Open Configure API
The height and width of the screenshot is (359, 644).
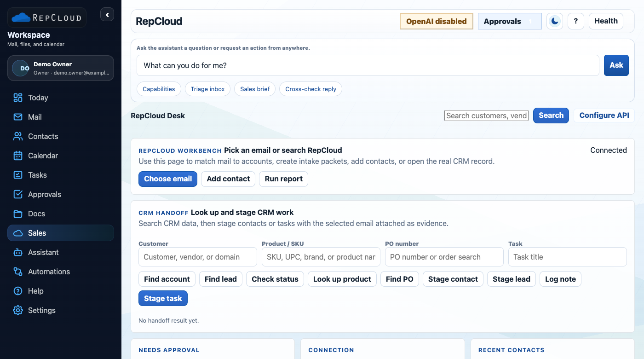tap(604, 116)
